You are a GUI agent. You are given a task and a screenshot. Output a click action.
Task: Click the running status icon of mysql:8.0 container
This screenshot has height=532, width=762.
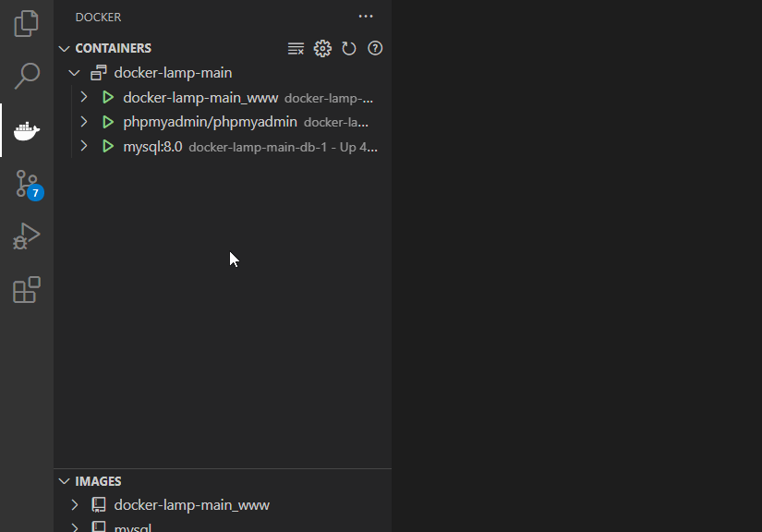click(108, 146)
